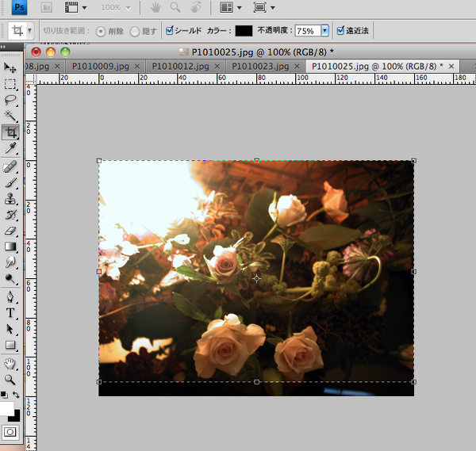Select the Eyedropper tool
The width and height of the screenshot is (476, 451).
10,148
